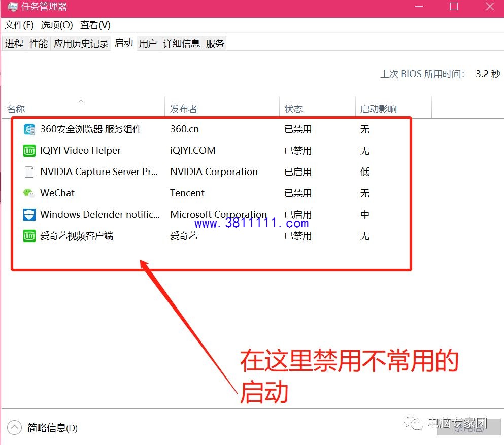
Task: Click the 3.2 秒 BIOS time value
Action: point(488,74)
